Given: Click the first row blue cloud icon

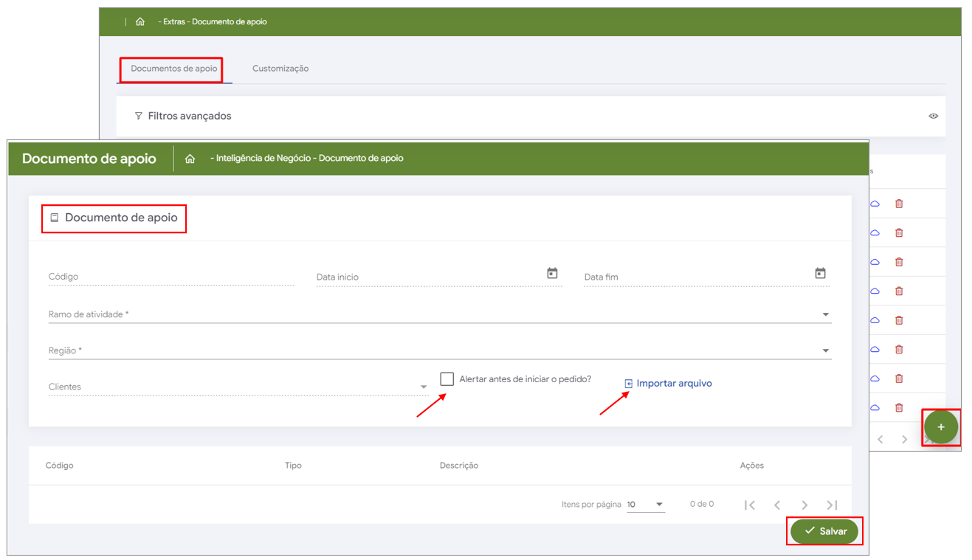Looking at the screenshot, I should pyautogui.click(x=875, y=204).
